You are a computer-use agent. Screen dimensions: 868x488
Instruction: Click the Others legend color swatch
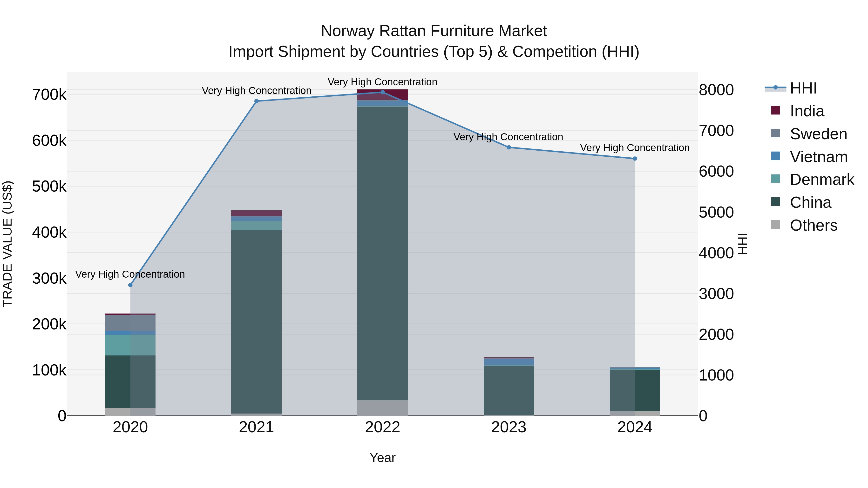click(775, 224)
